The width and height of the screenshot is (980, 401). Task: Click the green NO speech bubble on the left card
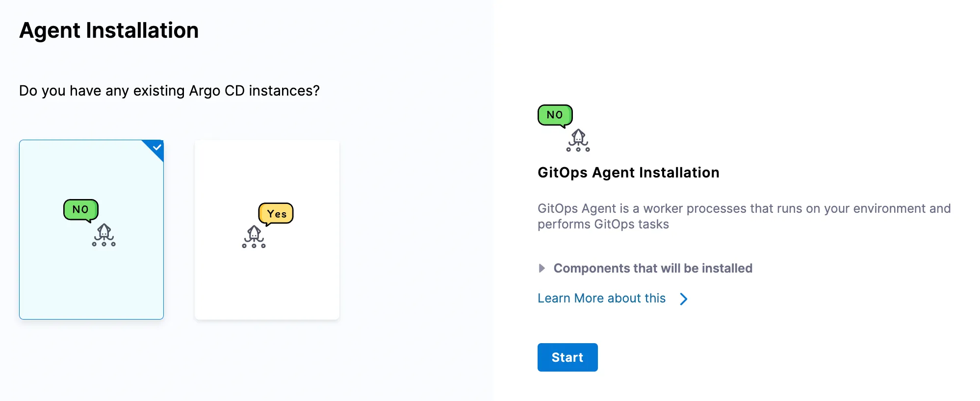tap(80, 209)
